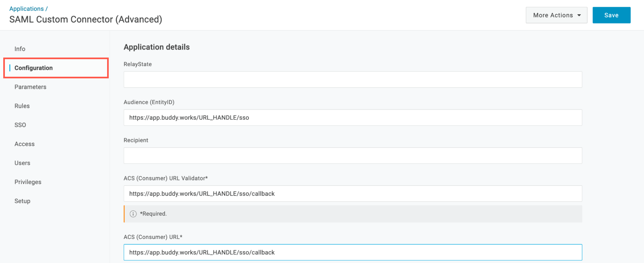Viewport: 644px width, 263px height.
Task: Switch to the Parameters section
Action: (30, 87)
